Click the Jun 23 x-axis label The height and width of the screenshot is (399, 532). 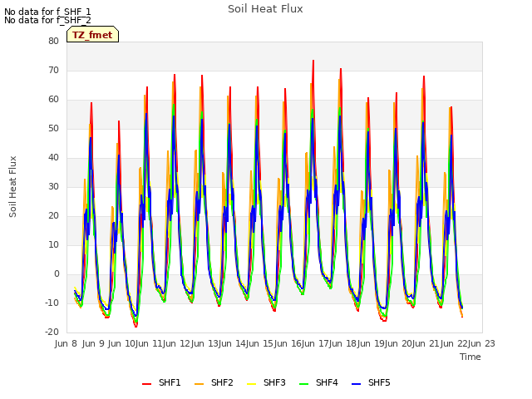tap(481, 343)
